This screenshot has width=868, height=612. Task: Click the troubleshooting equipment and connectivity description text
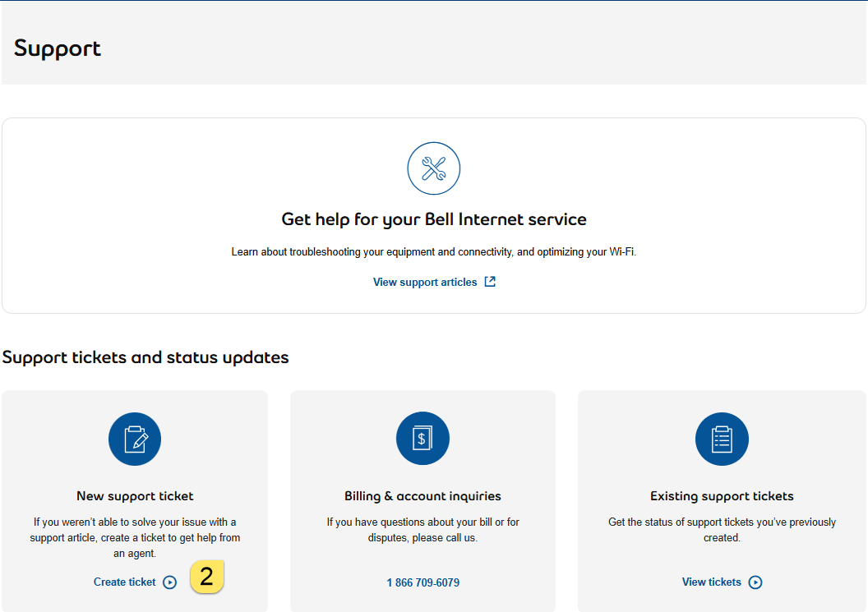(x=434, y=252)
